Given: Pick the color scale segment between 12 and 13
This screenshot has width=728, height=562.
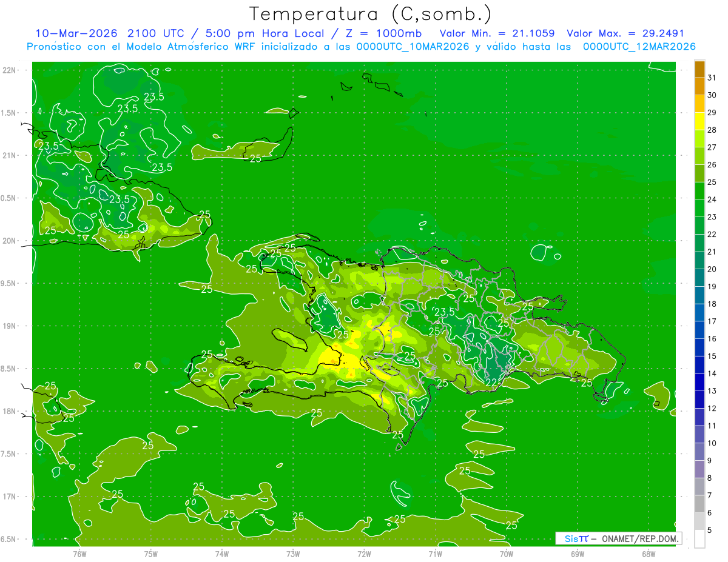Looking at the screenshot, I should point(699,400).
